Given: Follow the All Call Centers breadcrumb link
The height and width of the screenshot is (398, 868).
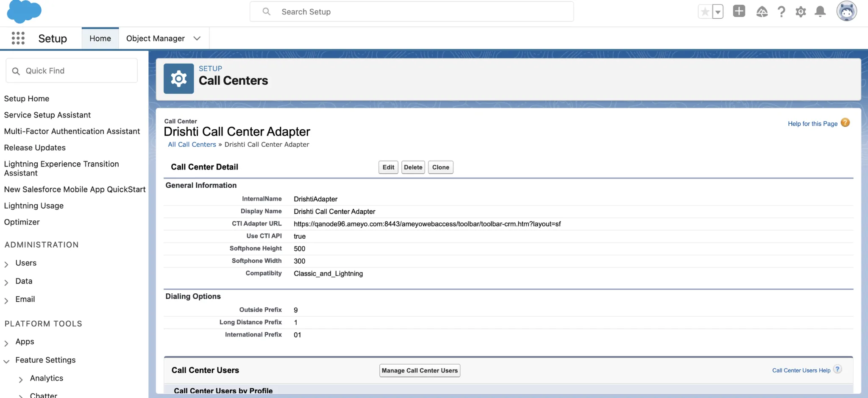Looking at the screenshot, I should pyautogui.click(x=192, y=145).
